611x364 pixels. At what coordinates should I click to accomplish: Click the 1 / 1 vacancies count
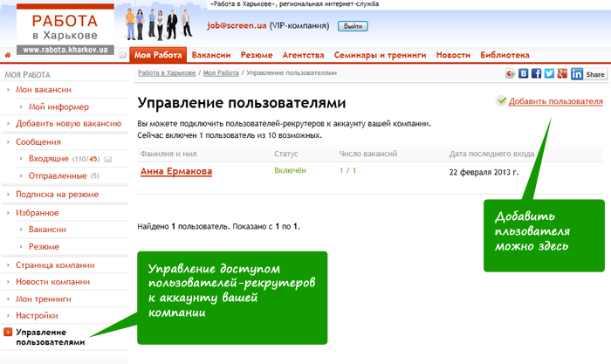[x=347, y=171]
